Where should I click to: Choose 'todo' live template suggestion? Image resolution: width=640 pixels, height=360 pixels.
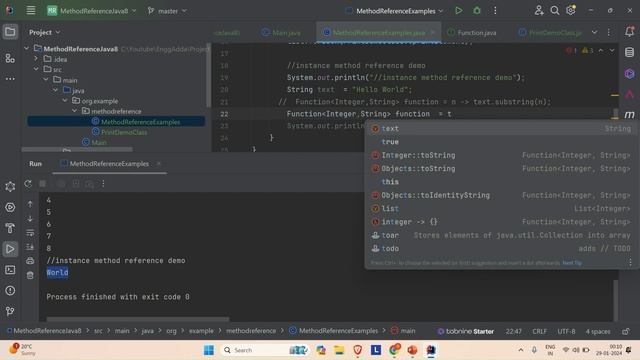503,249
